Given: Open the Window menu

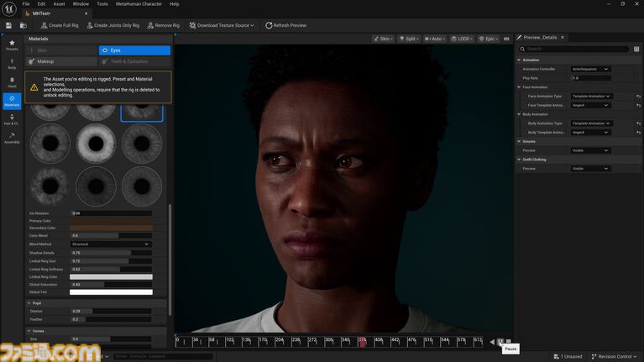Looking at the screenshot, I should (81, 3).
